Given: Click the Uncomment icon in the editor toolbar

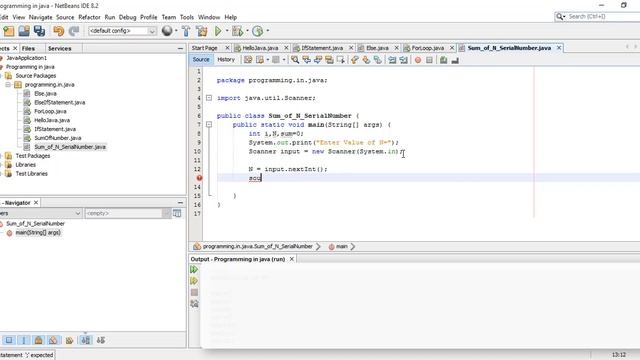Looking at the screenshot, I should point(455,60).
